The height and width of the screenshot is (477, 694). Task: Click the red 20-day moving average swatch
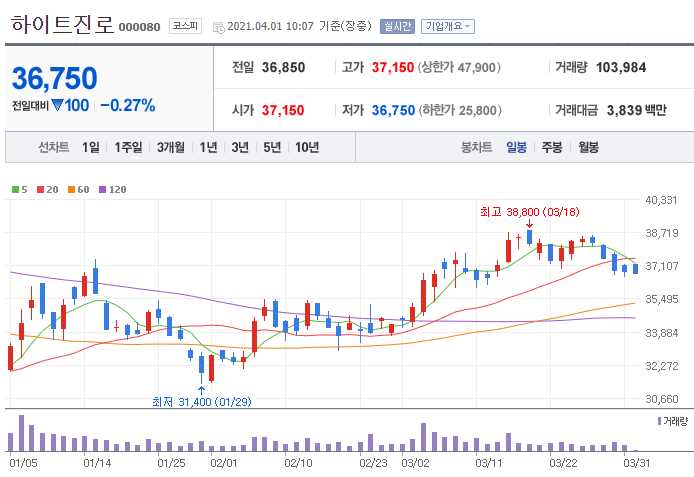point(41,189)
